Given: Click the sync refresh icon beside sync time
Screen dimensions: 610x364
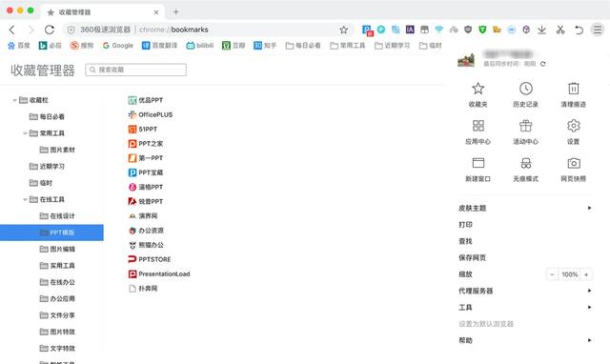Looking at the screenshot, I should pyautogui.click(x=543, y=64).
